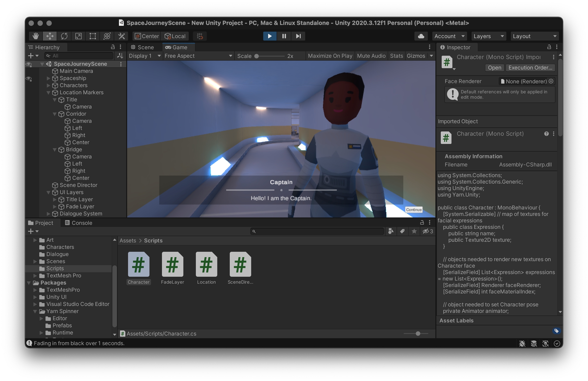Open cloud services icon
The image size is (588, 381).
[x=421, y=36]
